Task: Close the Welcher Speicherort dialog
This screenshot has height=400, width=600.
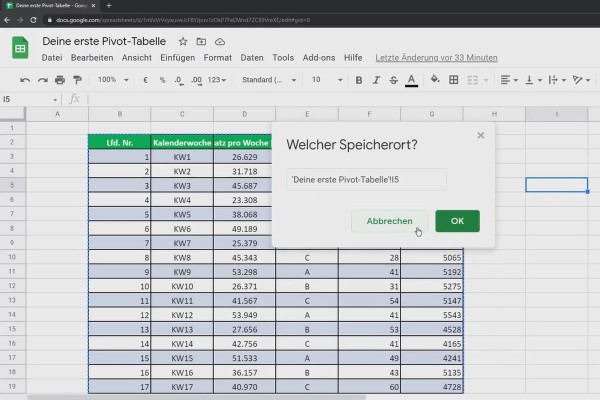Action: click(481, 136)
